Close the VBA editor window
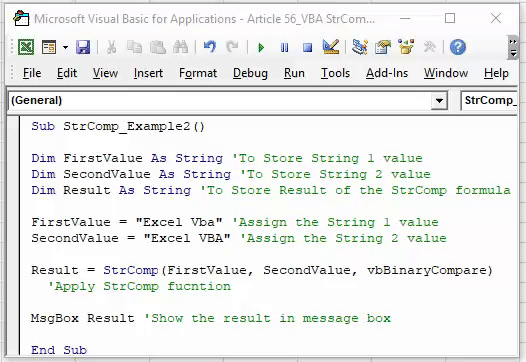The height and width of the screenshot is (362, 526). pos(495,18)
